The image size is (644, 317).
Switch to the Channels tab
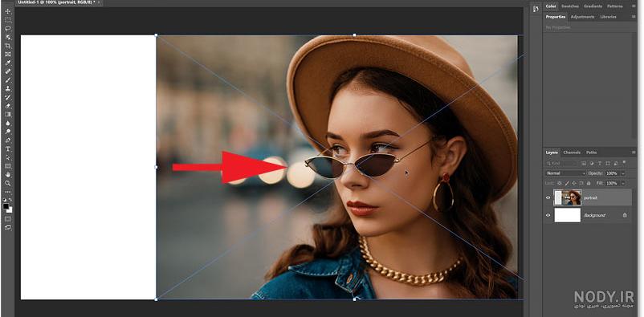572,152
